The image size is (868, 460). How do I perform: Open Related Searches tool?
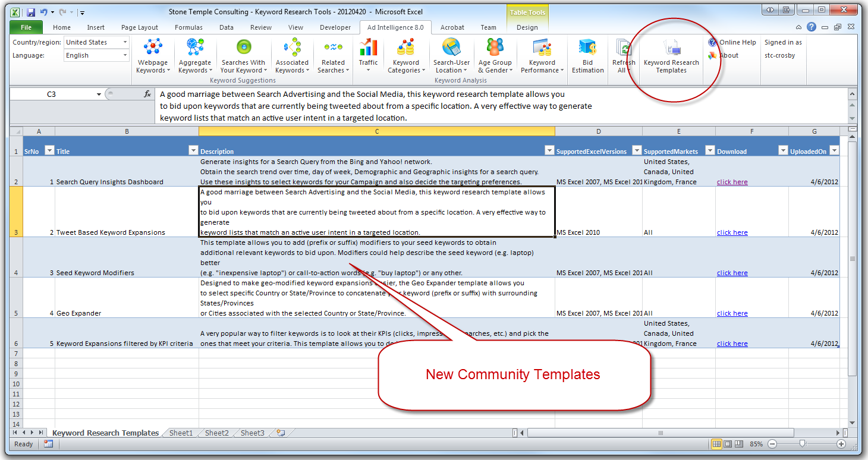(333, 56)
